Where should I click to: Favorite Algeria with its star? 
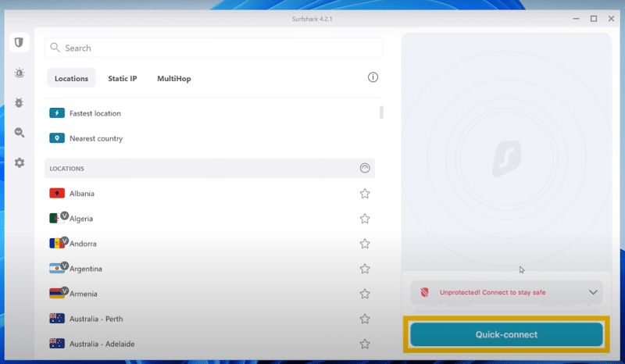(365, 219)
